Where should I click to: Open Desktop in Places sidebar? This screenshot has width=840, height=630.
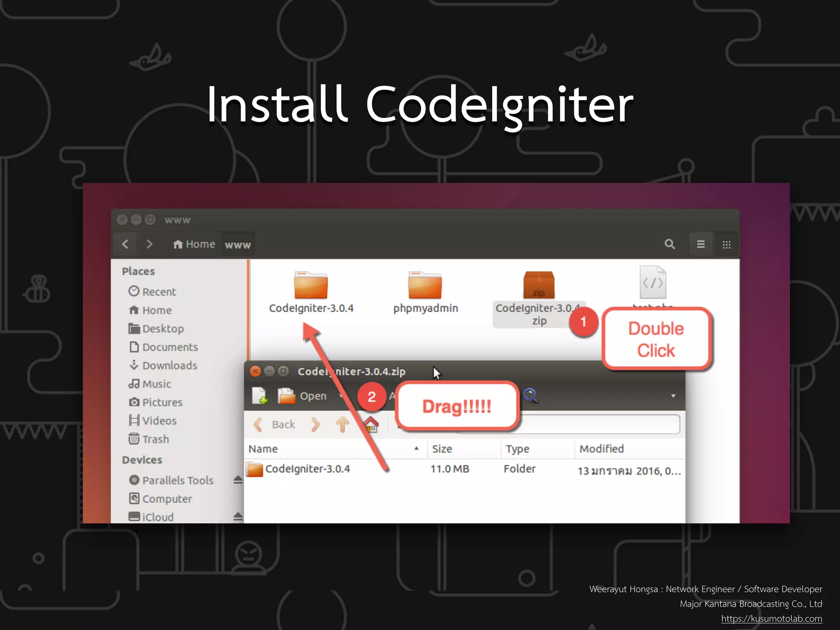click(x=156, y=329)
